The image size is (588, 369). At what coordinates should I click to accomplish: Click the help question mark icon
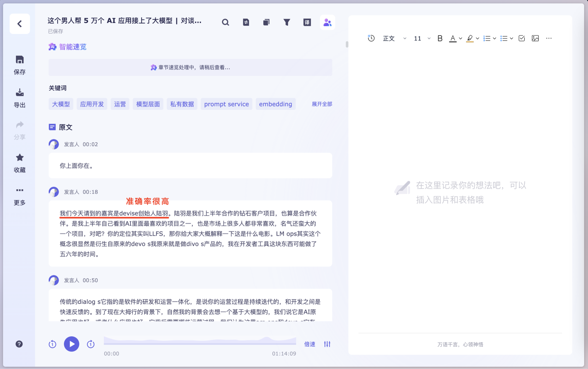[x=19, y=344]
